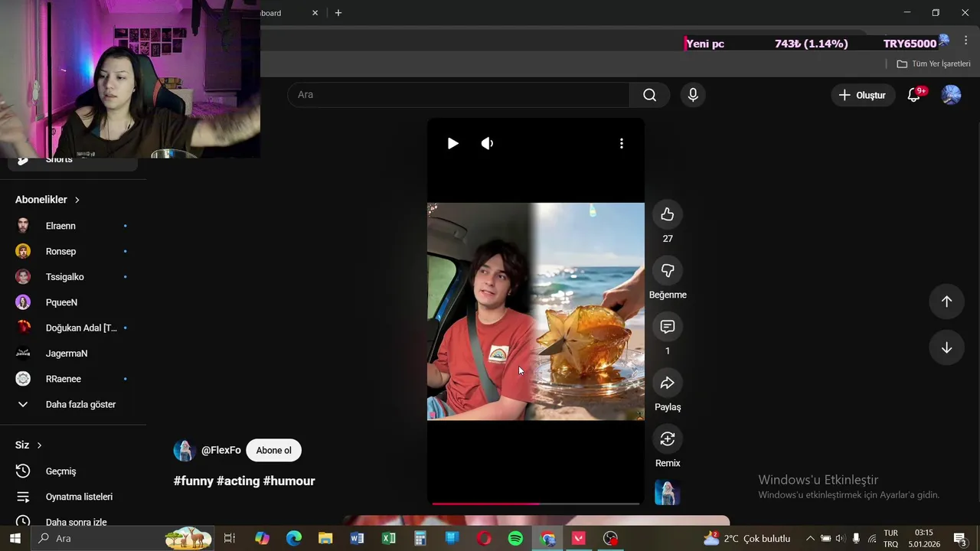Open the account avatar menu
This screenshot has width=980, height=551.
951,95
